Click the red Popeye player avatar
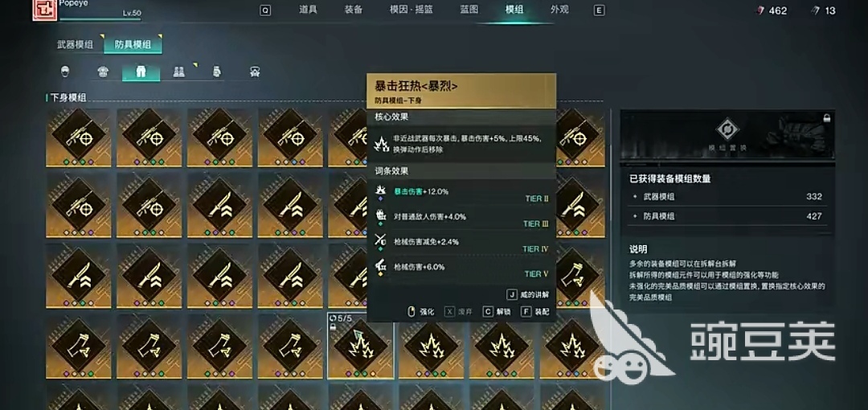 coord(41,10)
